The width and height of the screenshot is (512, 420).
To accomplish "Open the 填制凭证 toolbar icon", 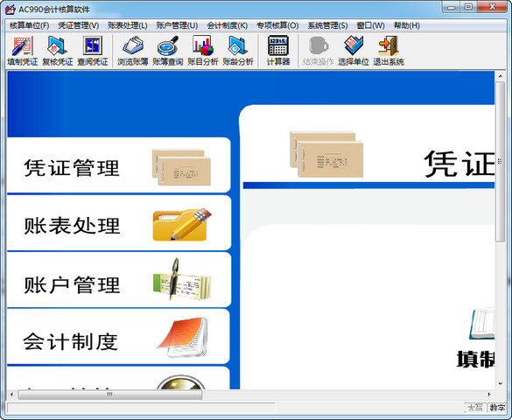I will coord(23,51).
